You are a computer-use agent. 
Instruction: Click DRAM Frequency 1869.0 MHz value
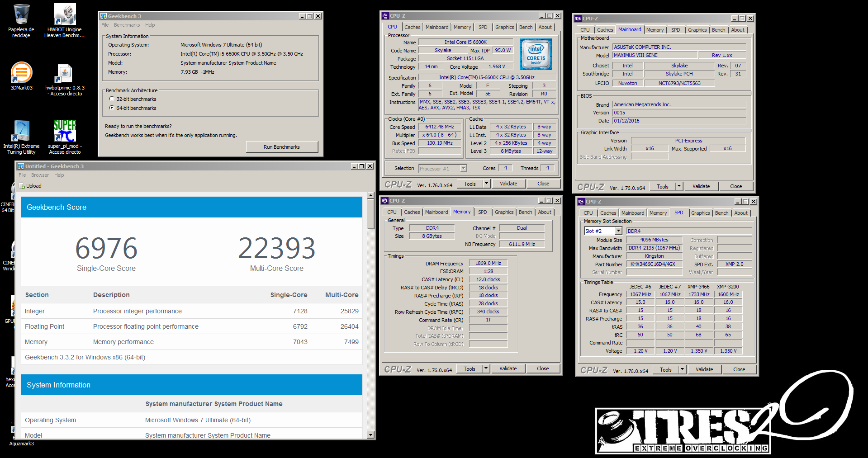[x=489, y=263]
